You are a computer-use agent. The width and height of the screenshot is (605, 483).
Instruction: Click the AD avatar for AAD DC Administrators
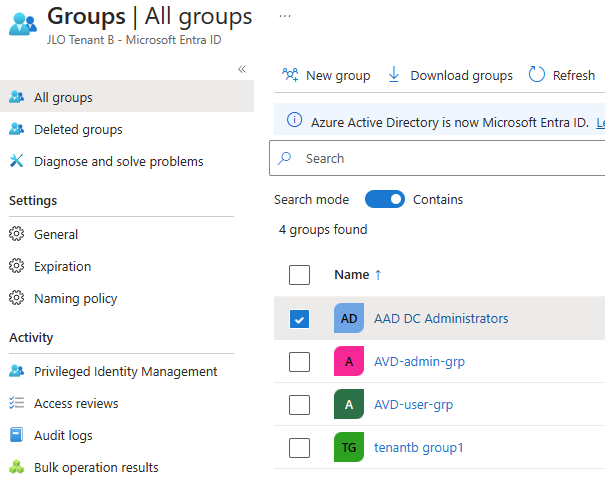pyautogui.click(x=349, y=318)
